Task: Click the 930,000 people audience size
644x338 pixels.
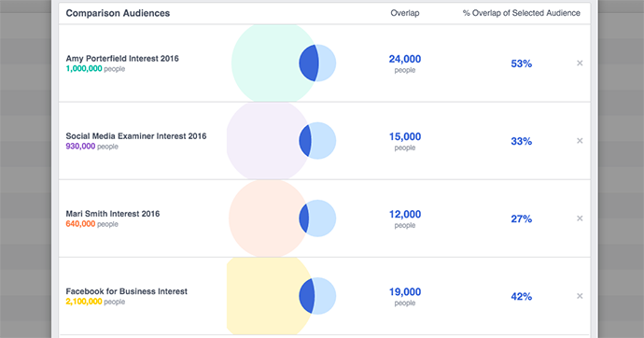Action: (92, 147)
